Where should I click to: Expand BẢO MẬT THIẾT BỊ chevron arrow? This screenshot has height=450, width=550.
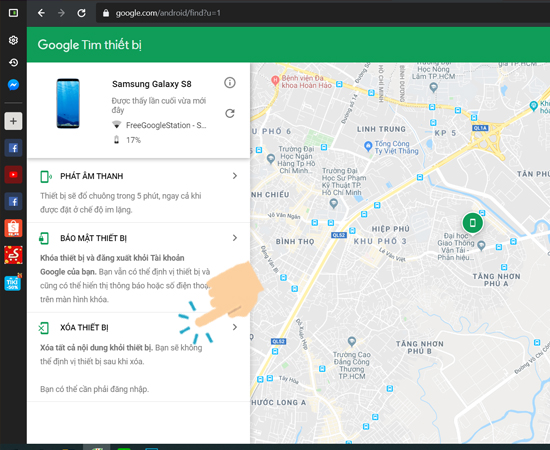point(235,238)
